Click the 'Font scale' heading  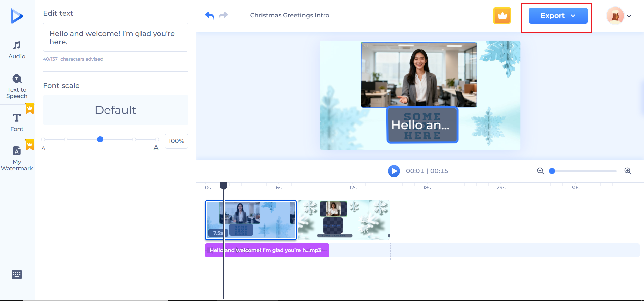tap(62, 86)
